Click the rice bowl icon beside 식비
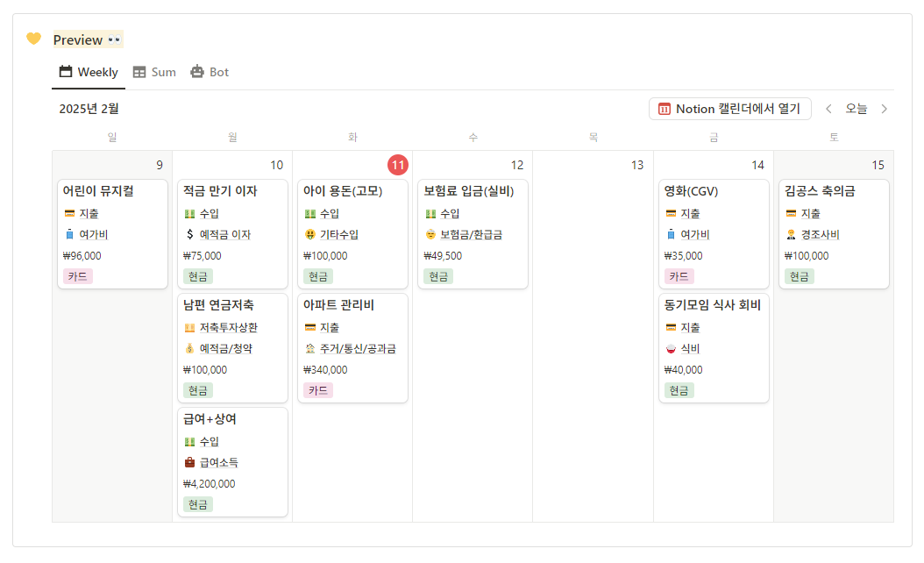 [x=671, y=348]
